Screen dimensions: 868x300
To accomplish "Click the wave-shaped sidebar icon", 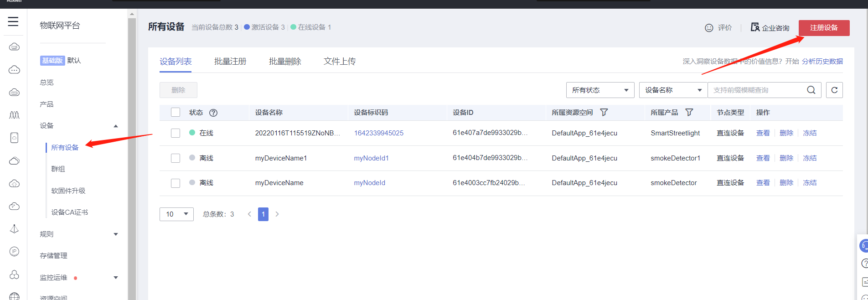I will (14, 115).
